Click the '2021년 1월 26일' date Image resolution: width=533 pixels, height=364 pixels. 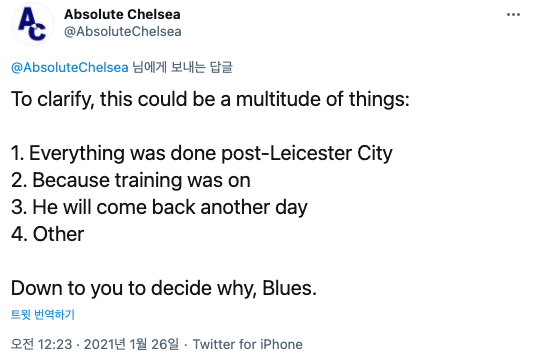(x=131, y=344)
